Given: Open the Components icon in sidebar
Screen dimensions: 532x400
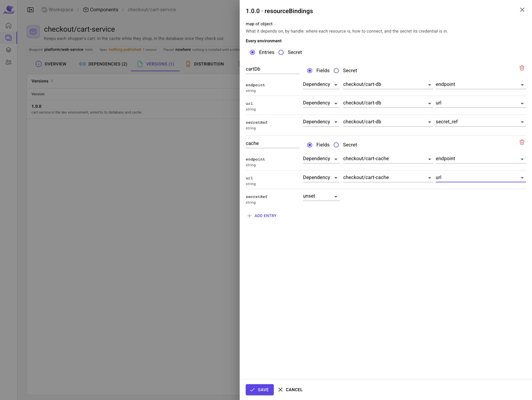Looking at the screenshot, I should (x=9, y=38).
